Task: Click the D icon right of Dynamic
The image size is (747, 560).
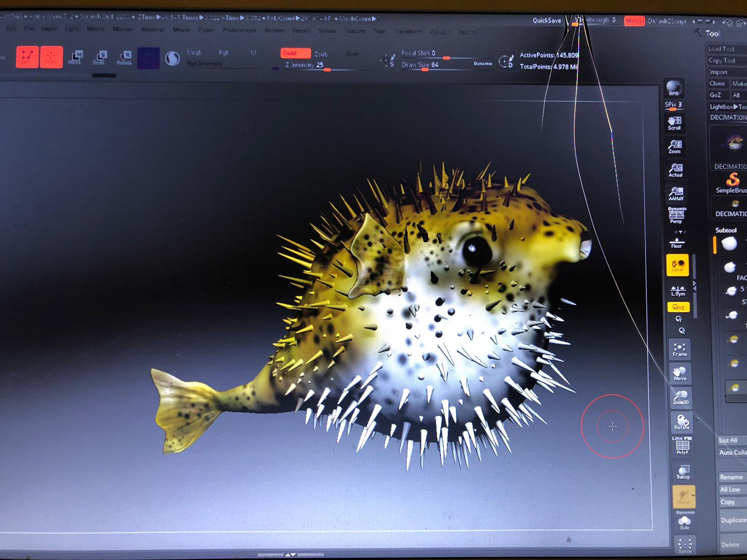Action: [x=506, y=62]
